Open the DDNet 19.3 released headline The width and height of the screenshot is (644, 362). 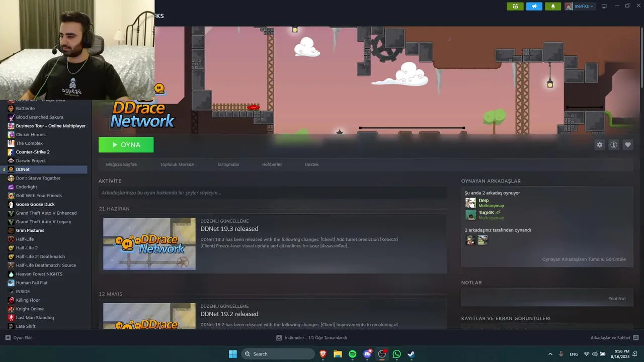tap(229, 229)
